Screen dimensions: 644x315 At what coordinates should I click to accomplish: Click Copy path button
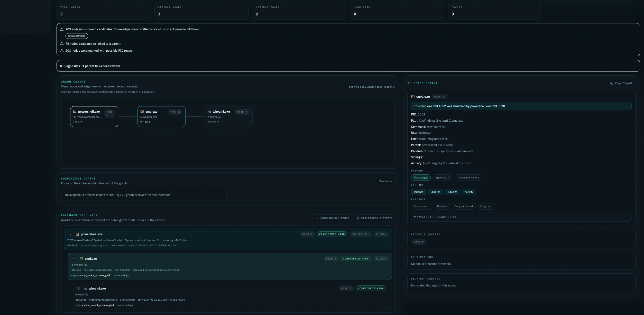pyautogui.click(x=486, y=206)
